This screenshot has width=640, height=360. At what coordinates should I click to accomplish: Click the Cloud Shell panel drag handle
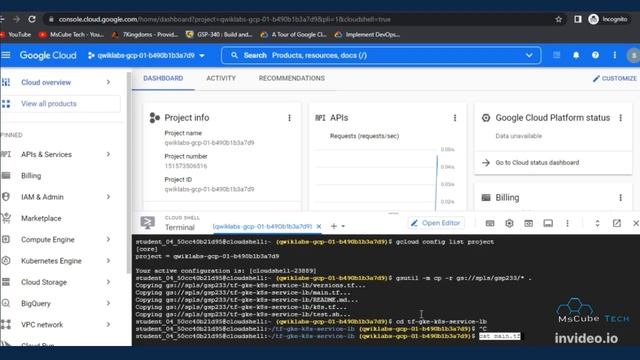(393, 213)
